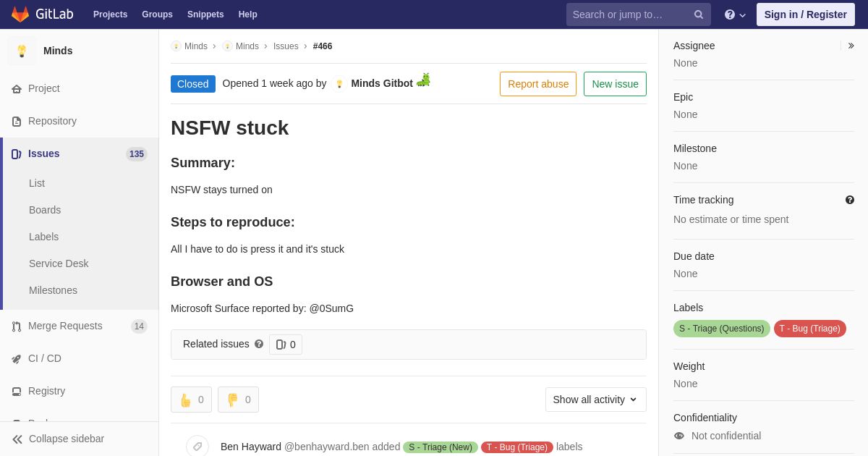The image size is (868, 456).
Task: Click the Time tracking help icon
Action: click(x=850, y=200)
